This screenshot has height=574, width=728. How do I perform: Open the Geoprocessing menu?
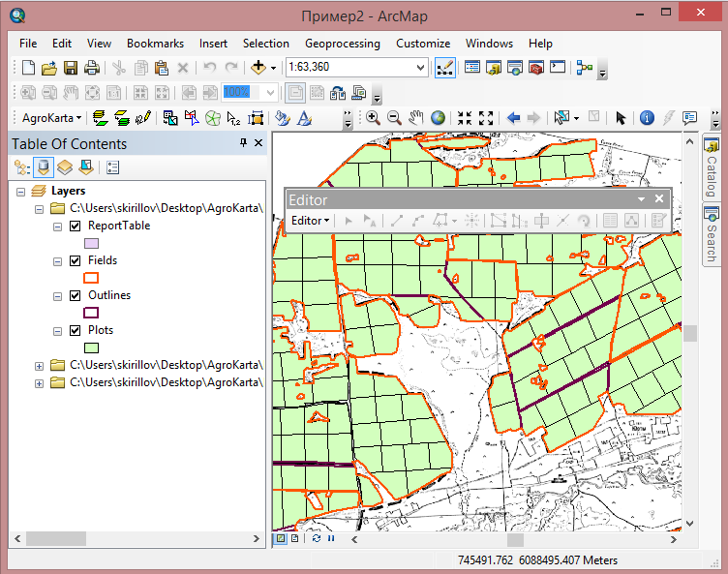(342, 44)
